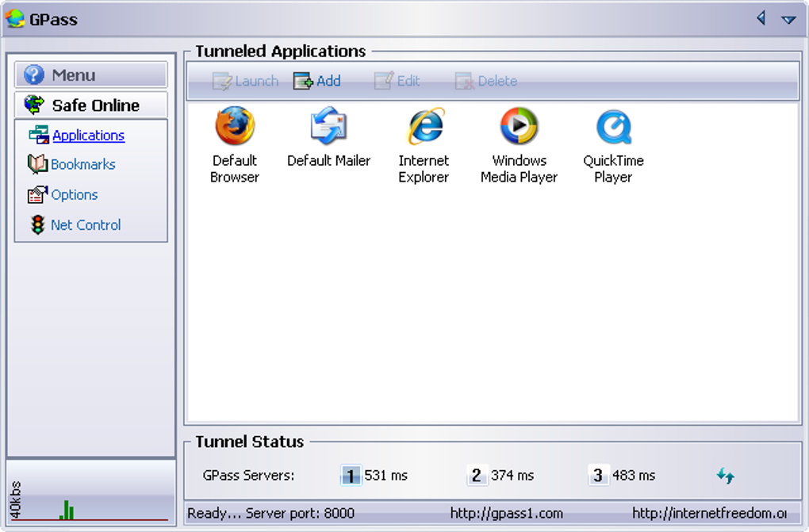Click the Edit toolbar button
The width and height of the screenshot is (809, 532).
click(x=397, y=81)
